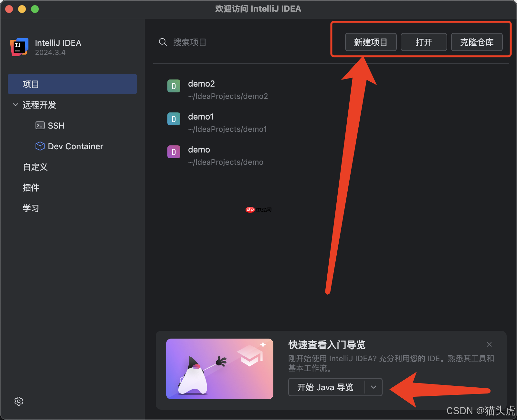The image size is (517, 420).
Task: Click the SSH terminal icon
Action: [40, 125]
